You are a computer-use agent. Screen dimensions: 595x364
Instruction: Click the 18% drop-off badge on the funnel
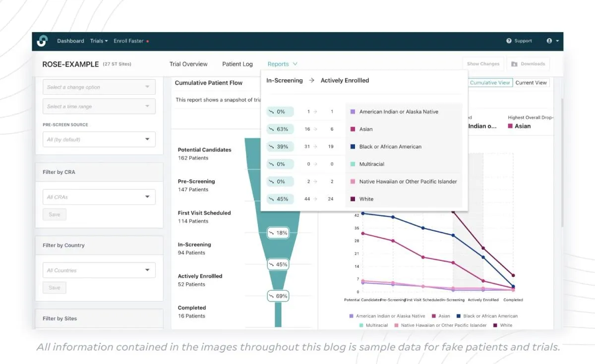278,233
